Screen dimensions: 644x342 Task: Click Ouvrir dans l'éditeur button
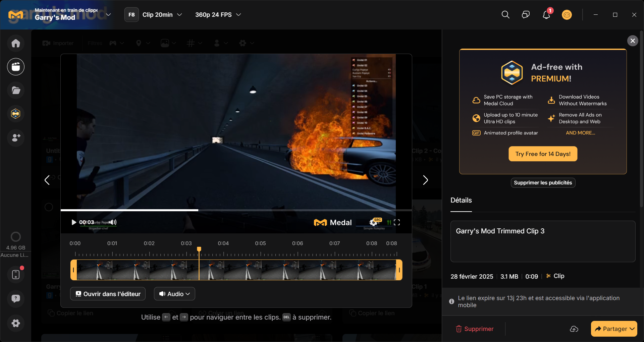click(x=108, y=294)
